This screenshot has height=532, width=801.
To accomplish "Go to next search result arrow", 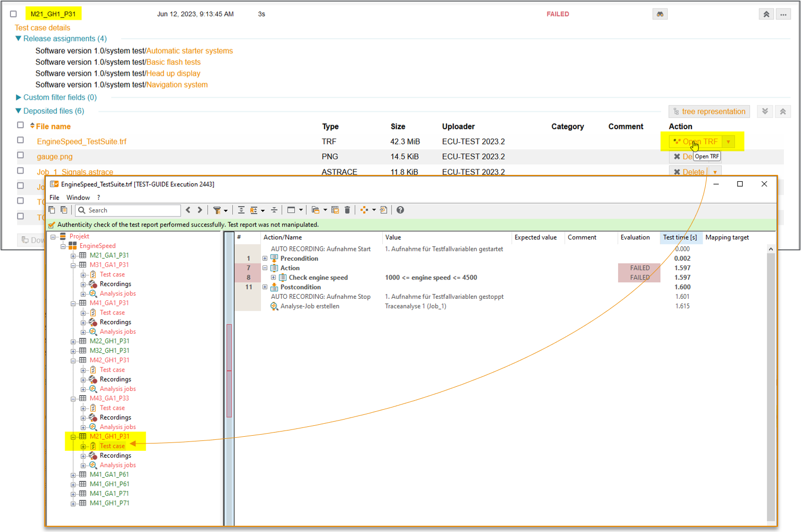I will [x=199, y=210].
